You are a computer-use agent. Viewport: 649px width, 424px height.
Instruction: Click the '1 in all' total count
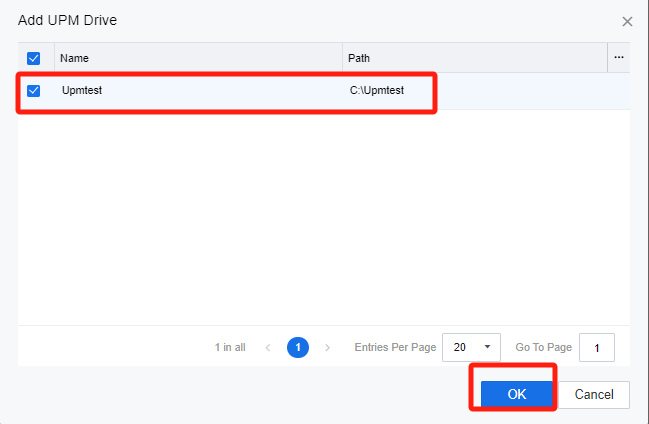point(230,347)
